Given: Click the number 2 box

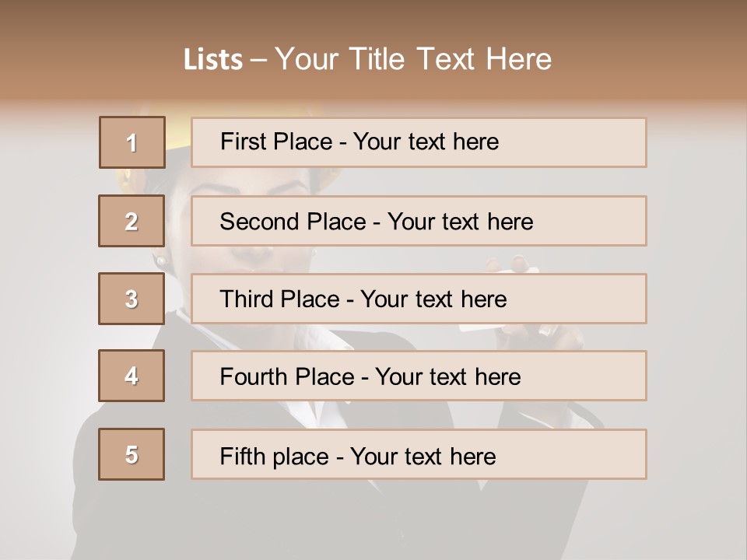Looking at the screenshot, I should [x=132, y=221].
